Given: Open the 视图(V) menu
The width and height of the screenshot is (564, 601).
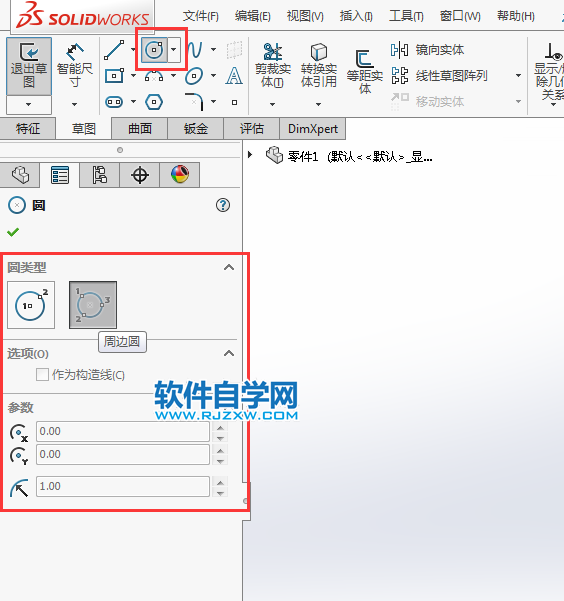Looking at the screenshot, I should click(305, 16).
